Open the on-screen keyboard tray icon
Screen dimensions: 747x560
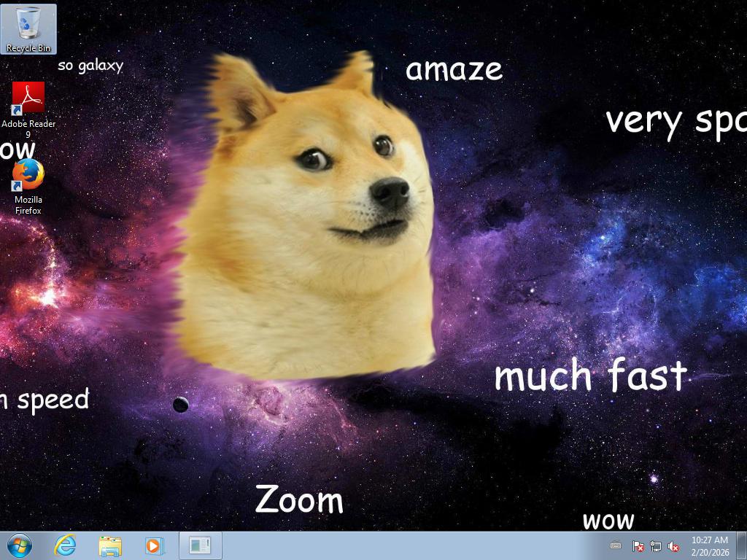pos(616,545)
